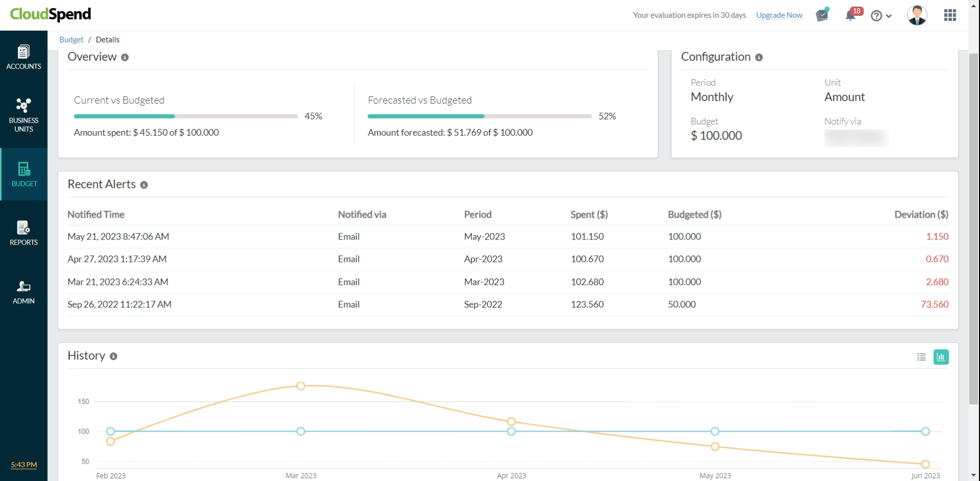
Task: Click the Mar 2023 peak point on chart
Action: (x=301, y=386)
